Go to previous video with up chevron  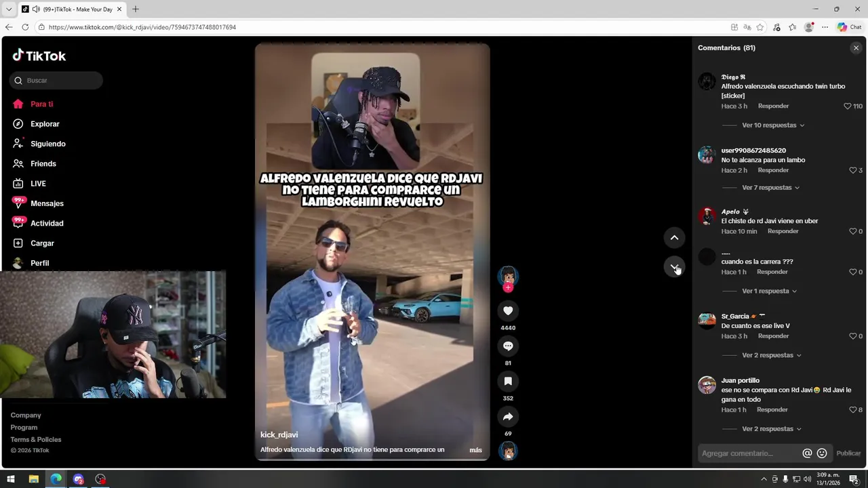[x=674, y=237]
